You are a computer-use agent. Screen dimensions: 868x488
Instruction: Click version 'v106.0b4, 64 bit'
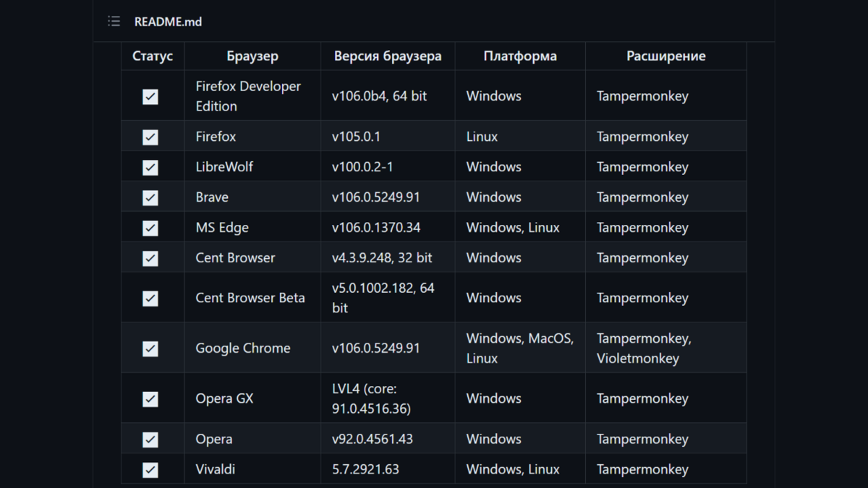[379, 96]
